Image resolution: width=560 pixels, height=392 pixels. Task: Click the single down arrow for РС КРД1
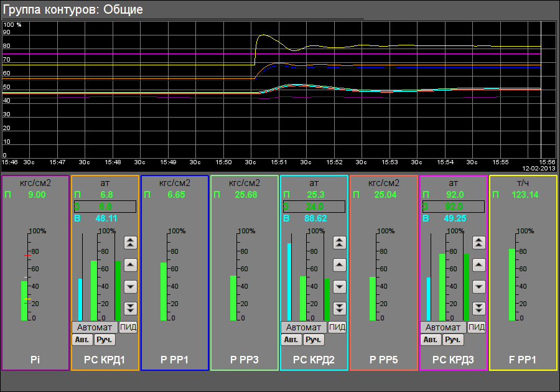pyautogui.click(x=131, y=287)
